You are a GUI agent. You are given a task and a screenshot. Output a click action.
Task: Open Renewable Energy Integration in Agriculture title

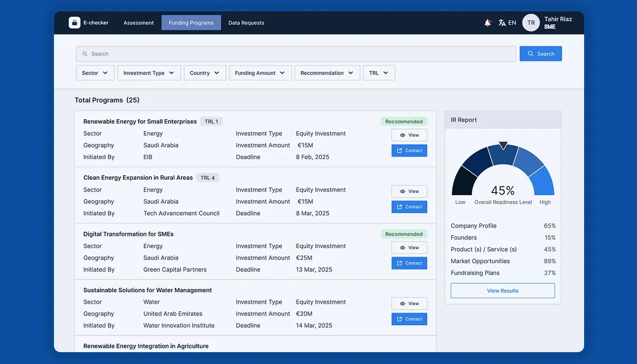(x=146, y=346)
